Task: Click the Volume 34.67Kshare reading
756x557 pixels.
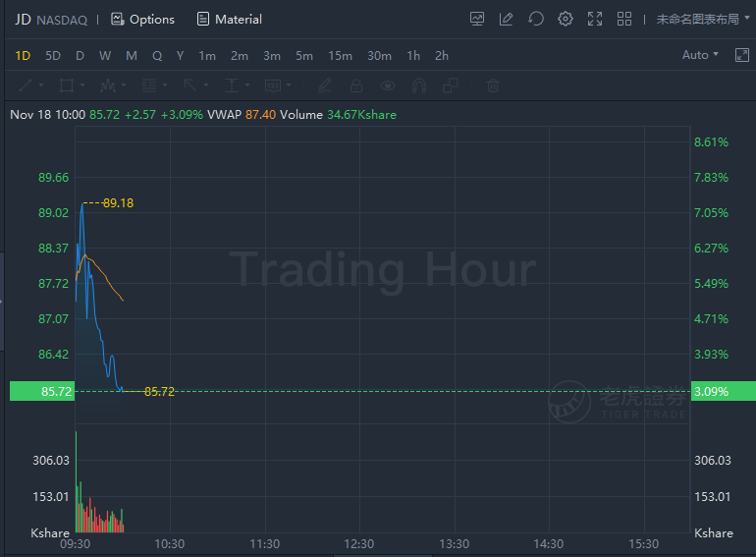Action: 338,115
